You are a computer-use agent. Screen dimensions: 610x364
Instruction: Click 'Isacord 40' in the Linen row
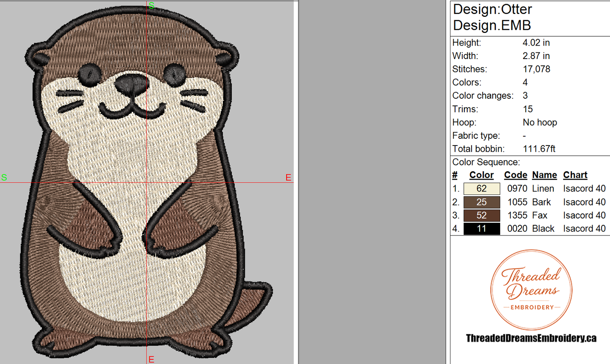coord(584,189)
